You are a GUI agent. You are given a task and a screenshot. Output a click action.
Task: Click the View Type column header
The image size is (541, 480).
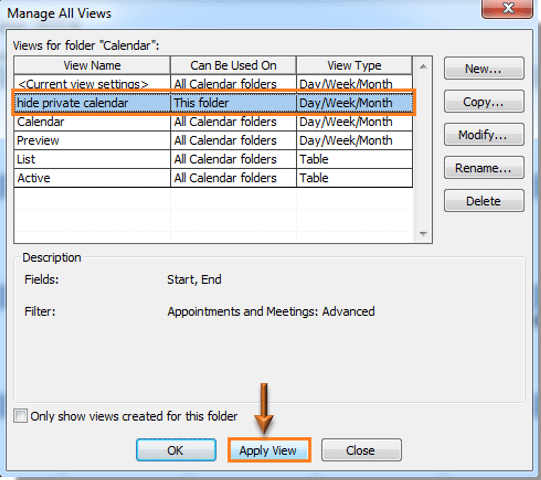(x=354, y=65)
